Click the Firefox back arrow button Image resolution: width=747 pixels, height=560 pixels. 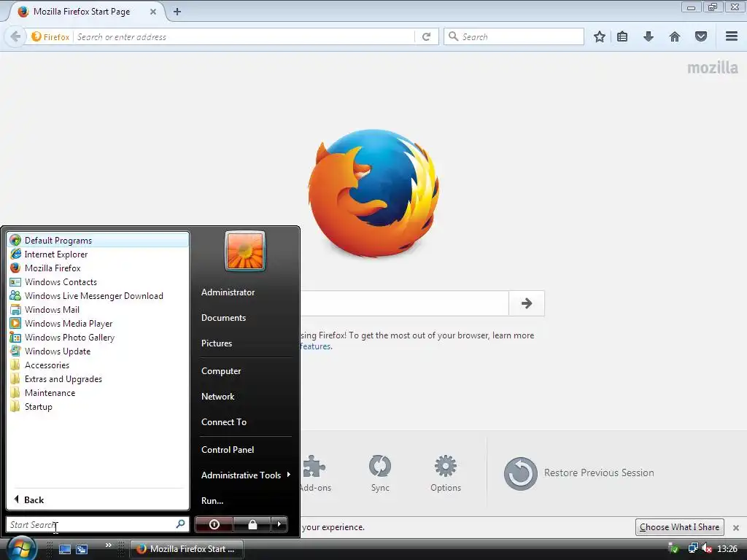(15, 36)
